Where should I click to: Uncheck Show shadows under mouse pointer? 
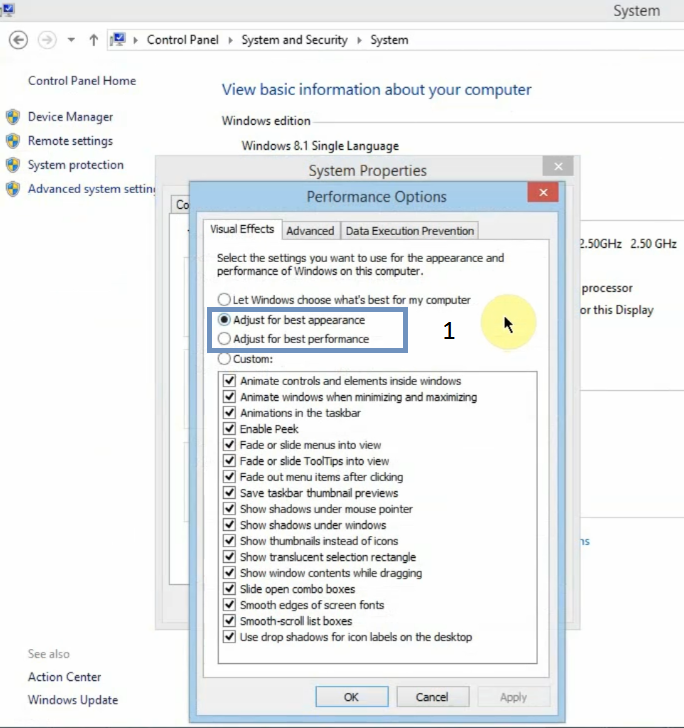[x=229, y=509]
